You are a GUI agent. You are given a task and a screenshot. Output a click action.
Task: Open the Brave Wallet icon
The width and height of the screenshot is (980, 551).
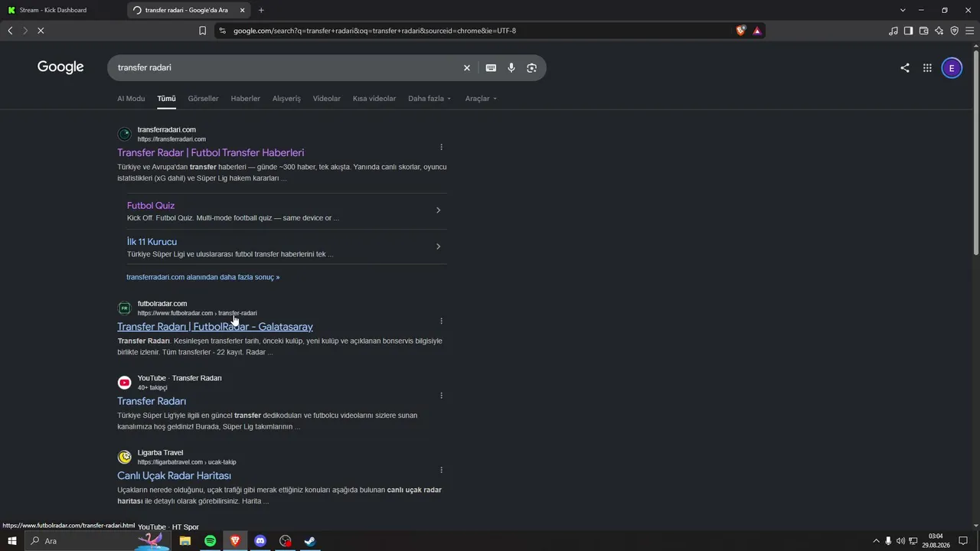(x=923, y=31)
